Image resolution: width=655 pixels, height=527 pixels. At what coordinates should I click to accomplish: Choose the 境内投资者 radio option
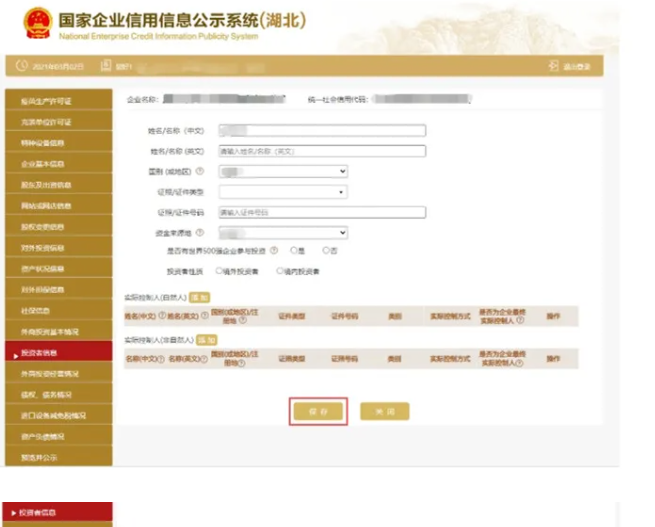tap(279, 271)
